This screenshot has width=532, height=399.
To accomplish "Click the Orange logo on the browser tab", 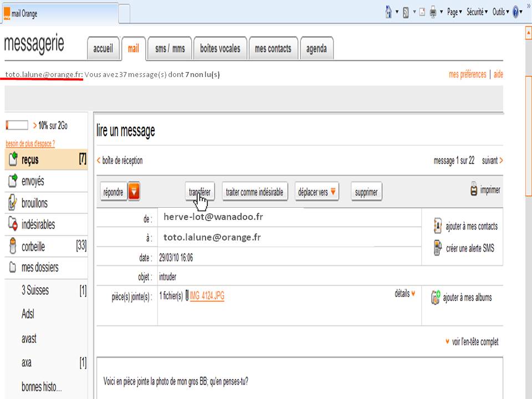I will pos(7,13).
